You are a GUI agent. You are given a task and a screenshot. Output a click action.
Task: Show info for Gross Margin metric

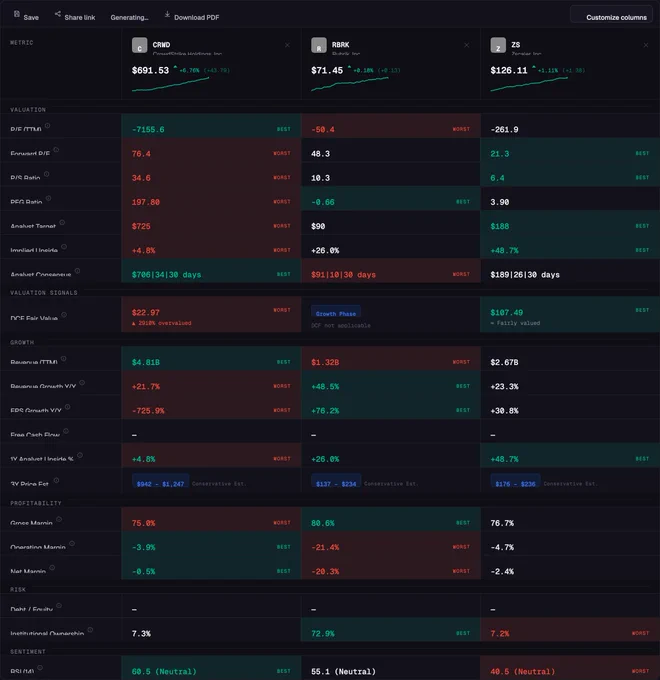(x=59, y=520)
